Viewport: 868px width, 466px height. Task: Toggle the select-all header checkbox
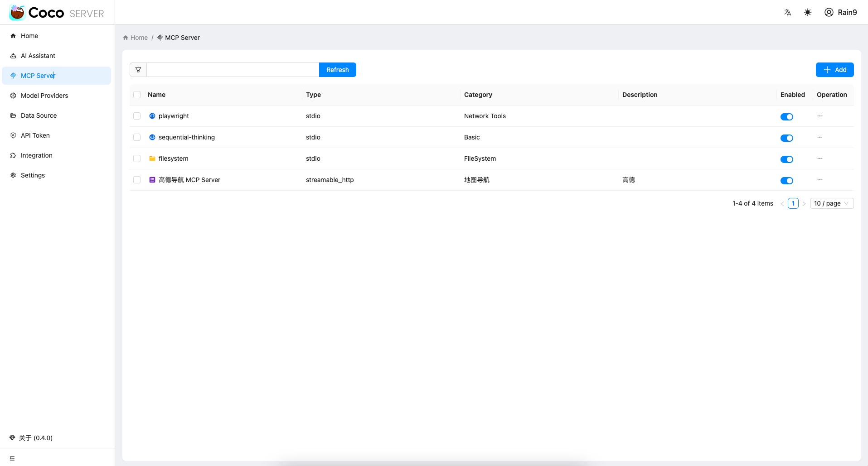(137, 95)
